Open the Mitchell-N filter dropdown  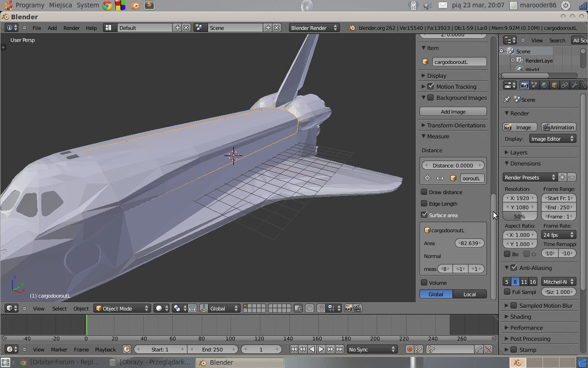[559, 282]
